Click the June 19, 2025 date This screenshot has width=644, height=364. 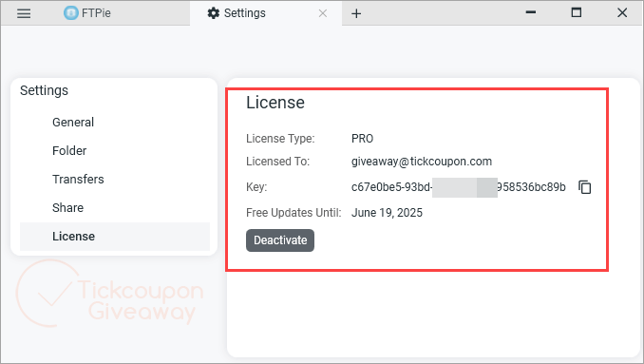point(387,213)
